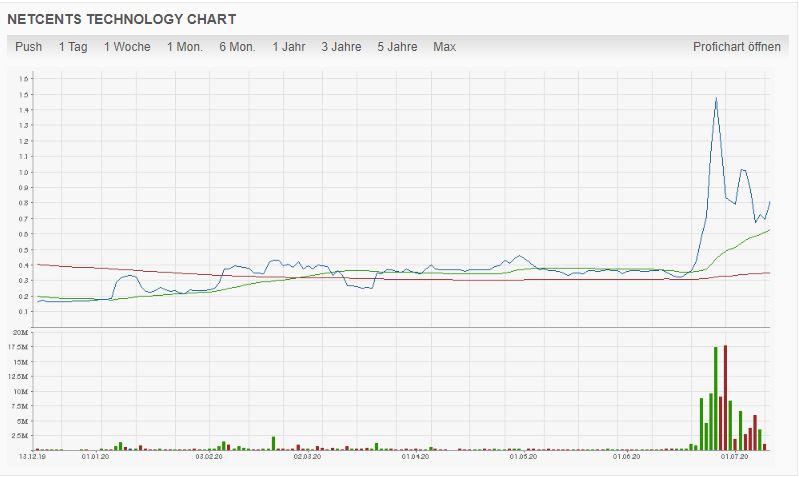This screenshot has height=477, width=799.
Task: Click the 20M volume axis label
Action: click(21, 332)
